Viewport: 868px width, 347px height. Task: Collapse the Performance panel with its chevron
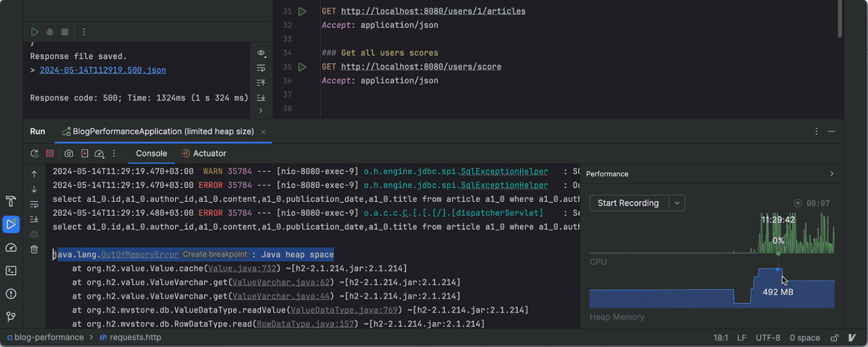[832, 173]
